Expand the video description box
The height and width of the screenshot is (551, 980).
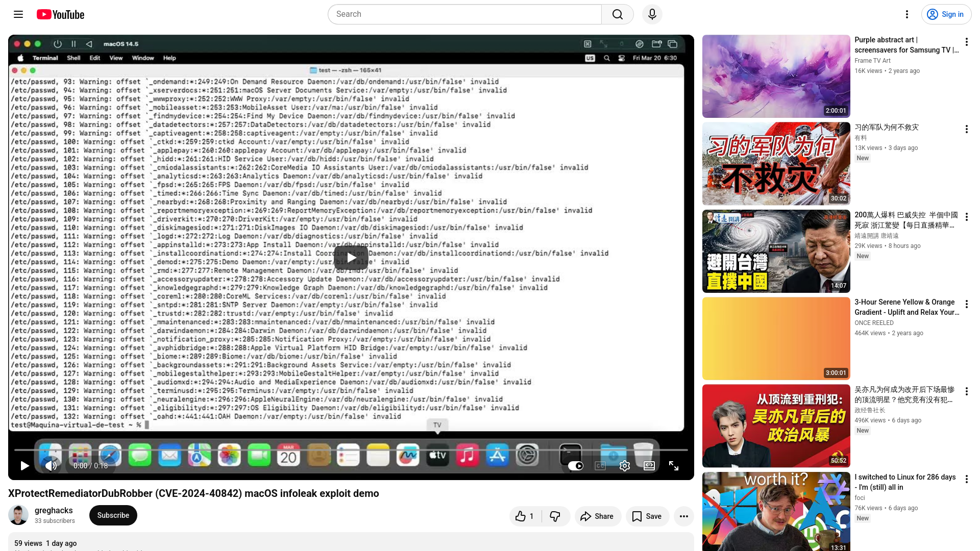click(351, 542)
